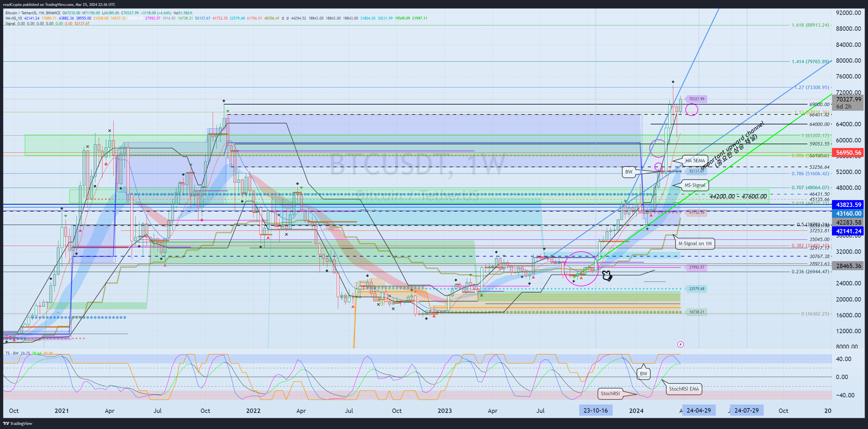Click the StochRSI EMA callout label

684,389
